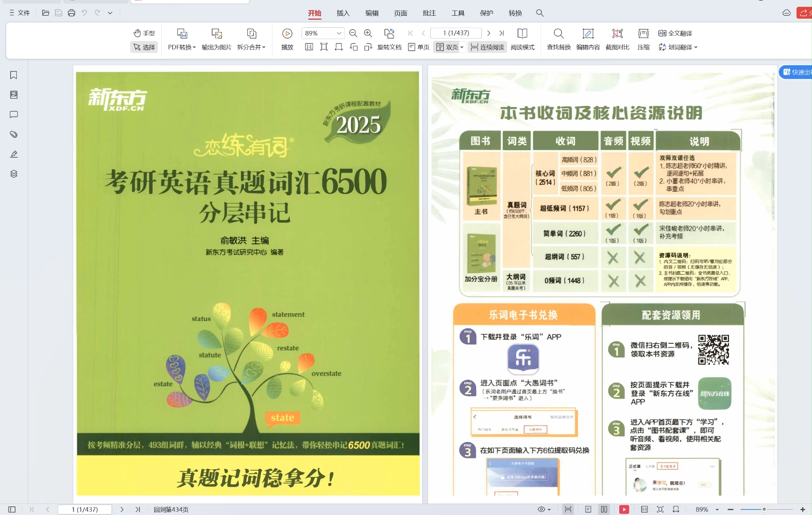
Task: Click the 快速出 floating button
Action: (x=796, y=72)
